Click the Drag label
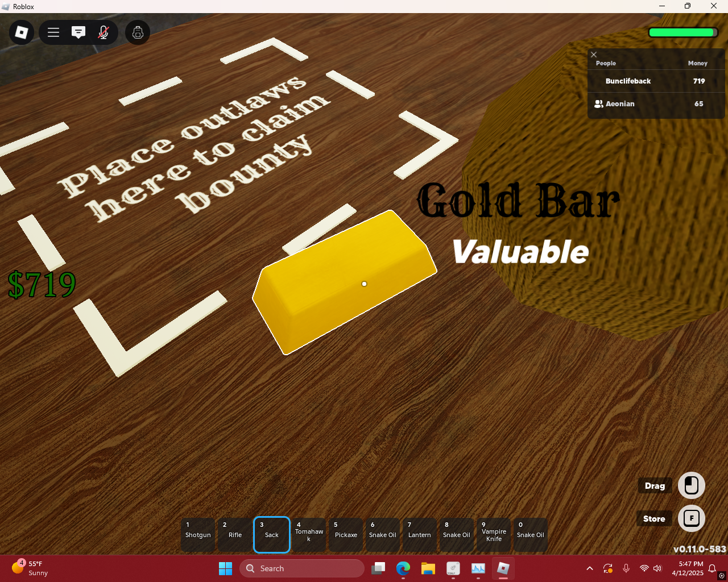The image size is (728, 582). pos(655,486)
